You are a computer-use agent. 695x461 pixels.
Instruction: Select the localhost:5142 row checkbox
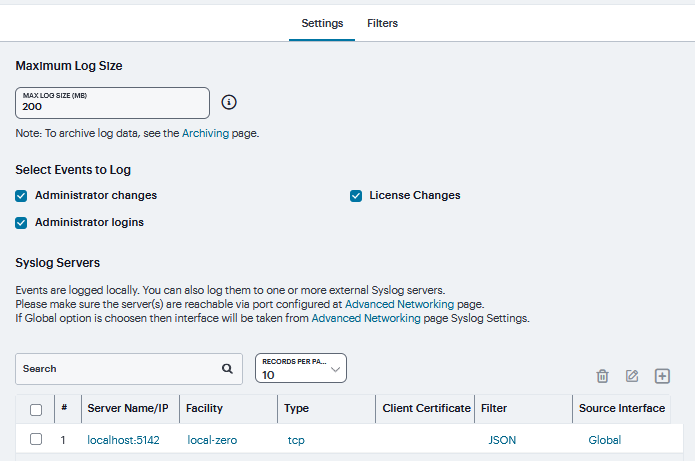pos(36,440)
